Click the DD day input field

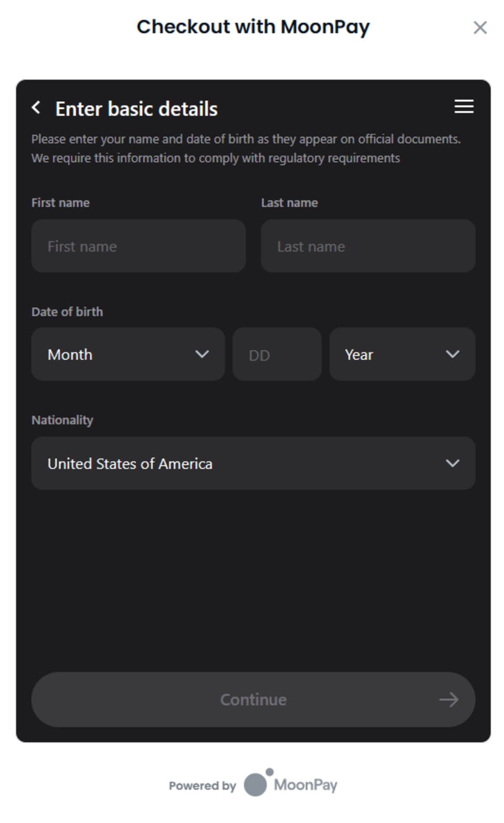click(x=277, y=355)
